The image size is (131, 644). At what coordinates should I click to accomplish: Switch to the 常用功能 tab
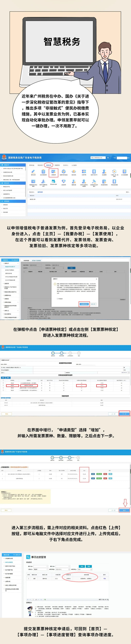pos(32,165)
